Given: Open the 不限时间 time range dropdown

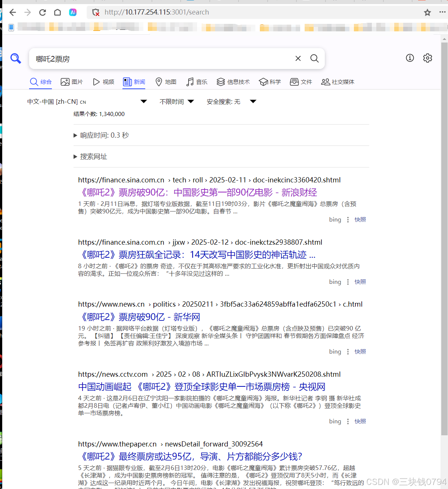Looking at the screenshot, I should [177, 101].
